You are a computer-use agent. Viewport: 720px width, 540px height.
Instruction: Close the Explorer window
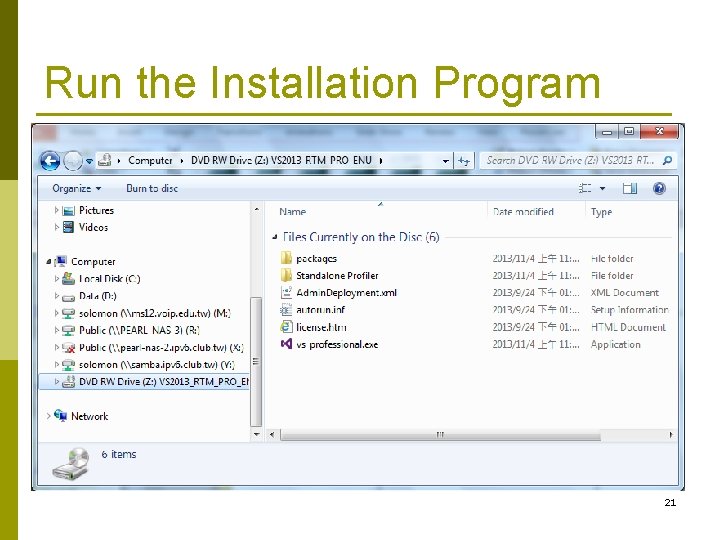(659, 131)
